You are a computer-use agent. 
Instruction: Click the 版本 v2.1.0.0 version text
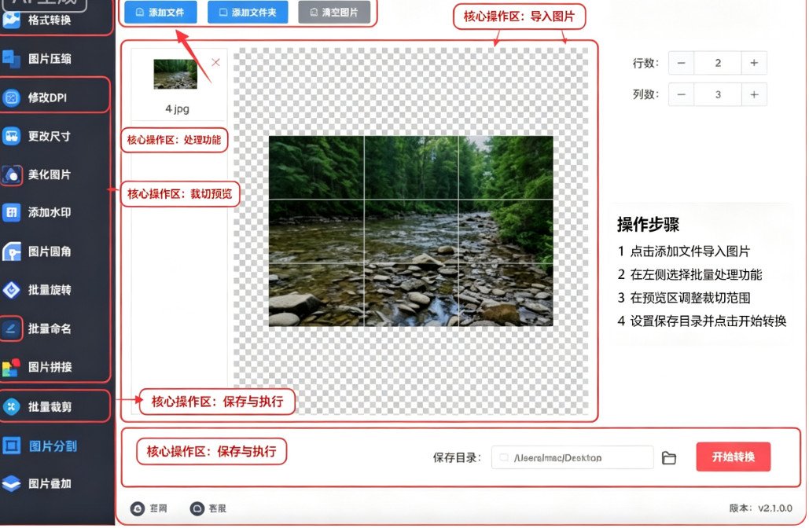pyautogui.click(x=760, y=508)
